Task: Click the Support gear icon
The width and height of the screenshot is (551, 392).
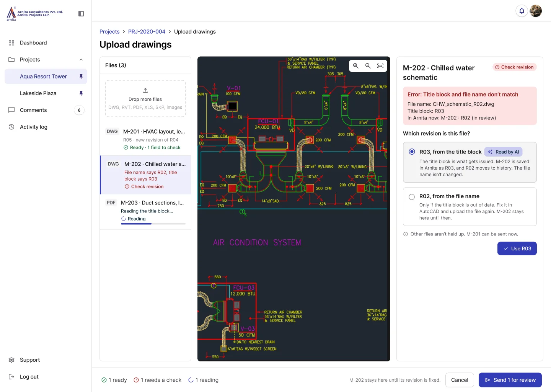Action: click(x=11, y=360)
